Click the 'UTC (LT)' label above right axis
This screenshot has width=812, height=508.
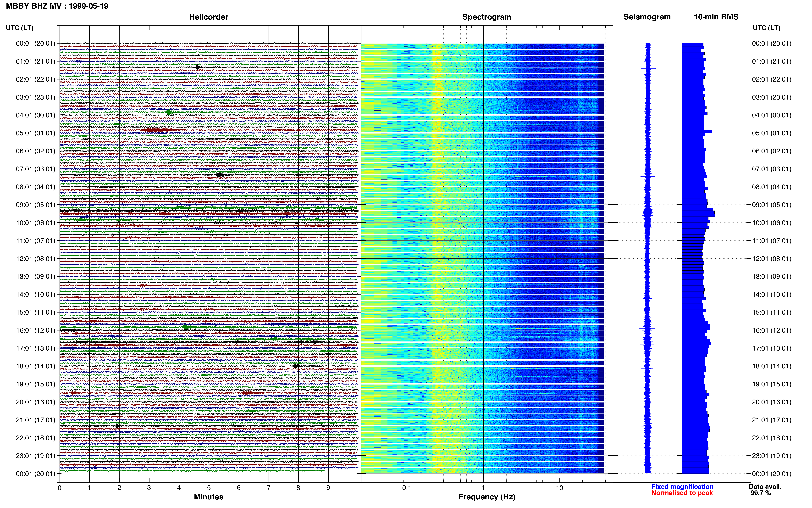[766, 28]
